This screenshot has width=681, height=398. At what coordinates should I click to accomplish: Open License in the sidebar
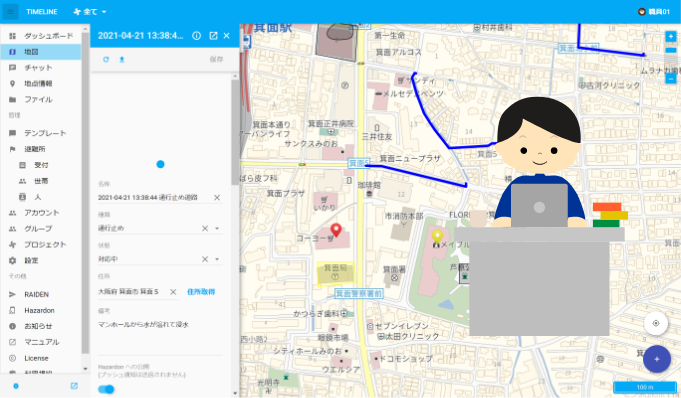click(x=40, y=358)
